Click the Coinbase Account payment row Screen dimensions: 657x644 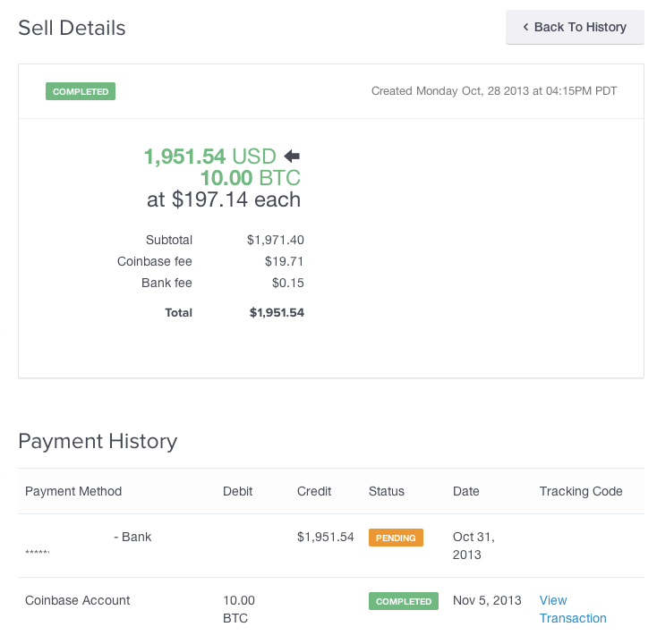pos(331,609)
